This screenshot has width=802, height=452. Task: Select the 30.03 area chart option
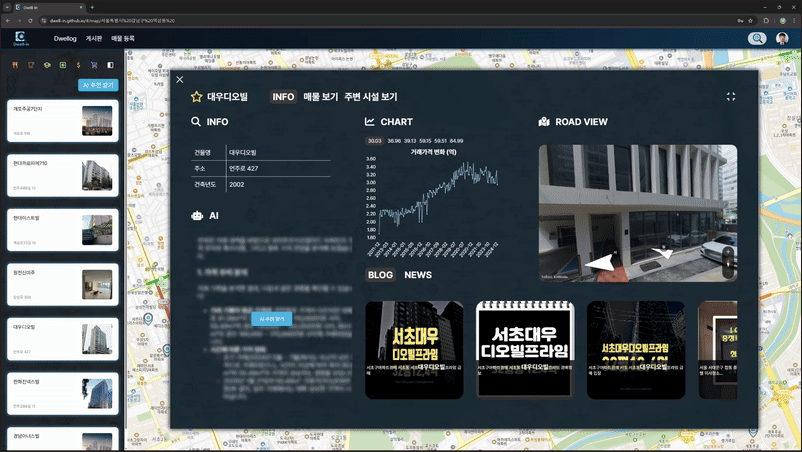tap(374, 141)
